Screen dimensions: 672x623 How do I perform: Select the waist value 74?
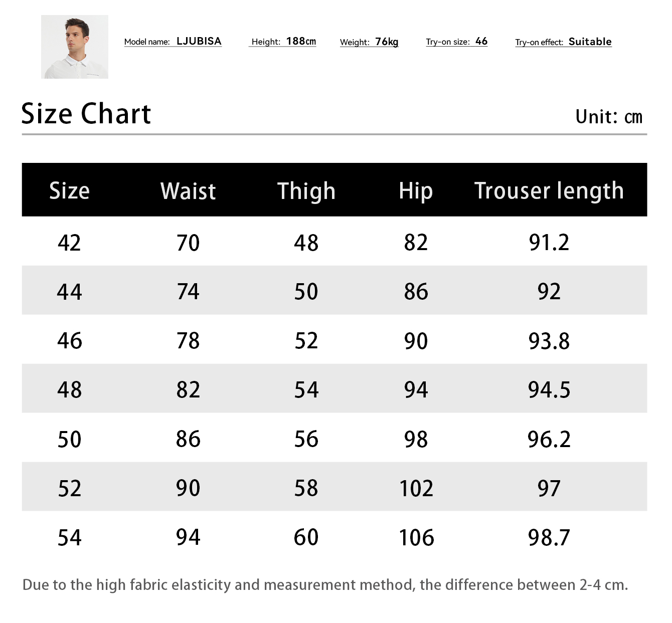(x=188, y=292)
